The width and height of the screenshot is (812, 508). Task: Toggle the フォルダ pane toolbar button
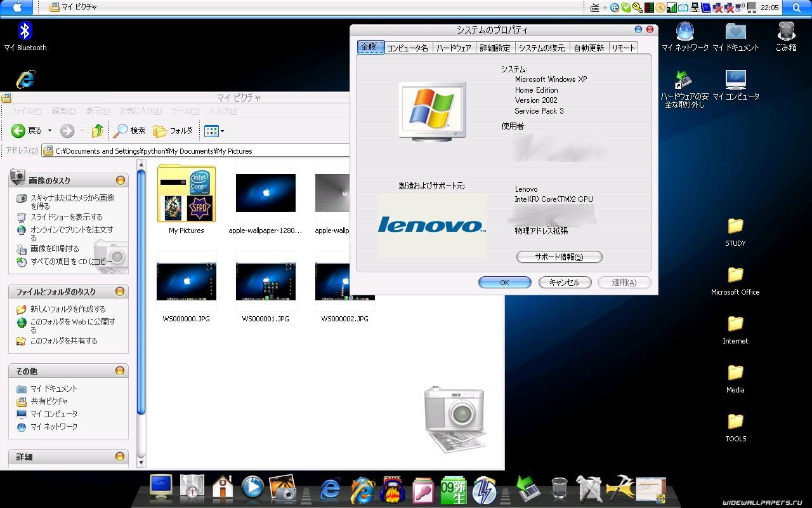tap(173, 131)
